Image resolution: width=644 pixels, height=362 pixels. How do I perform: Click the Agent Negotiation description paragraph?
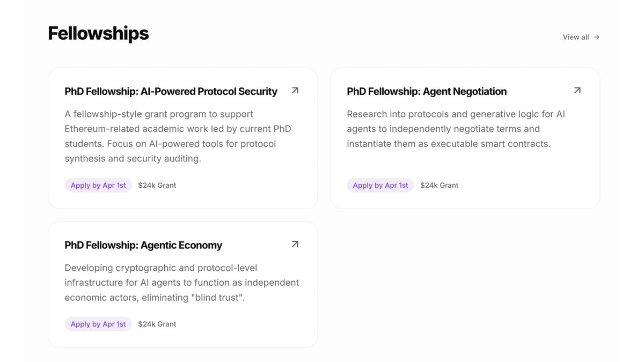click(x=455, y=129)
